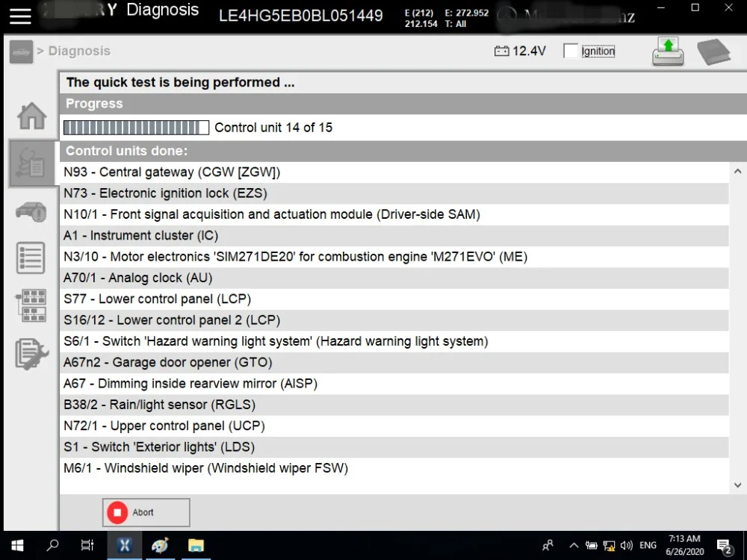Click the battery power tray icon
The height and width of the screenshot is (560, 747).
[x=591, y=545]
